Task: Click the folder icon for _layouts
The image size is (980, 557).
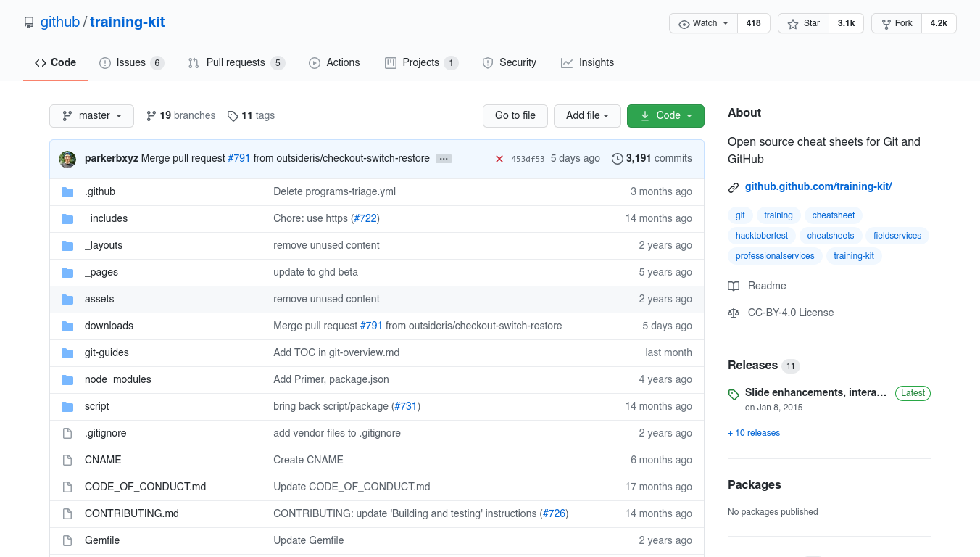Action: [67, 245]
